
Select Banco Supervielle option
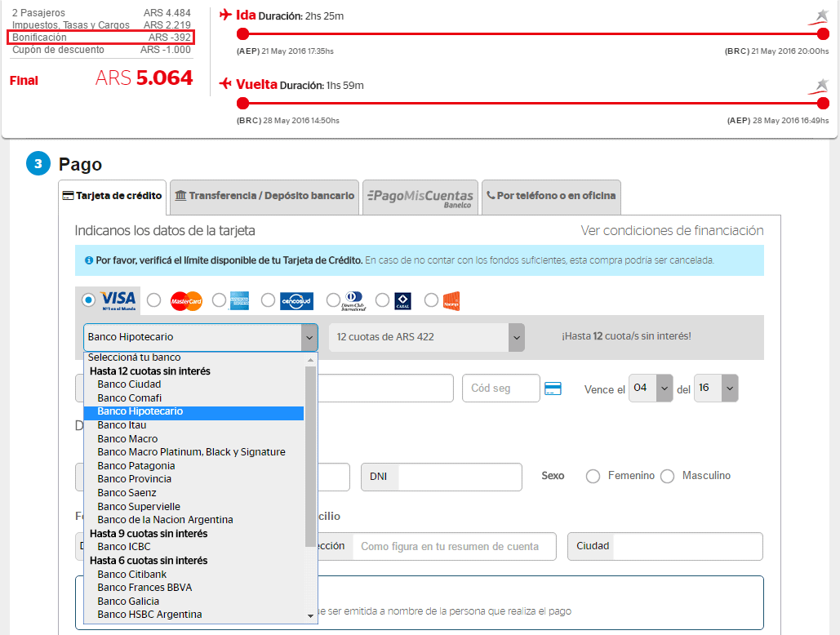click(x=194, y=507)
